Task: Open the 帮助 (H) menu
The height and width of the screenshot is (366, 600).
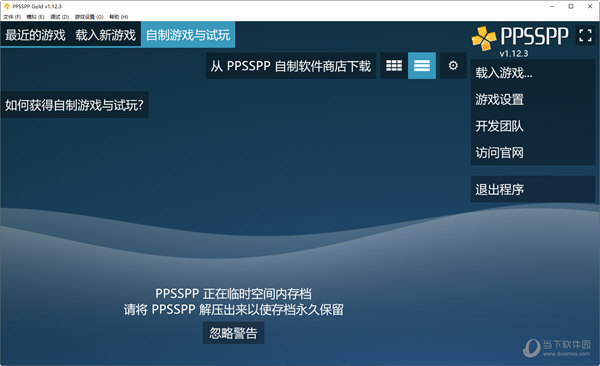Action: (119, 17)
